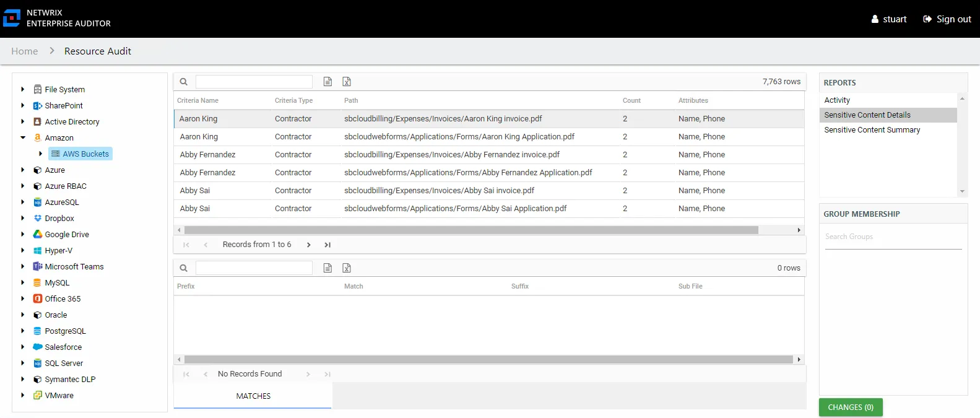Open the Sensitive Content Summary report
Image resolution: width=980 pixels, height=418 pixels.
coord(888,129)
